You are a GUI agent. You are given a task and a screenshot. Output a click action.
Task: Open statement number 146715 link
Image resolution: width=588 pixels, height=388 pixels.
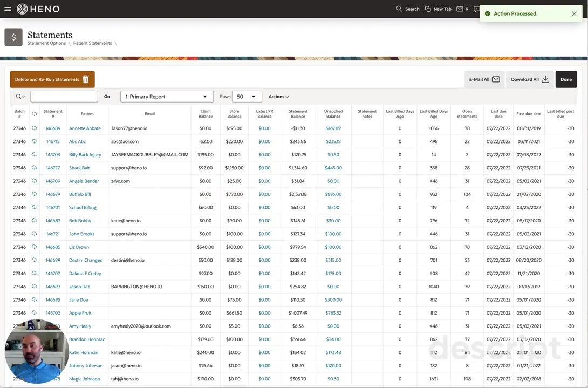pos(53,141)
